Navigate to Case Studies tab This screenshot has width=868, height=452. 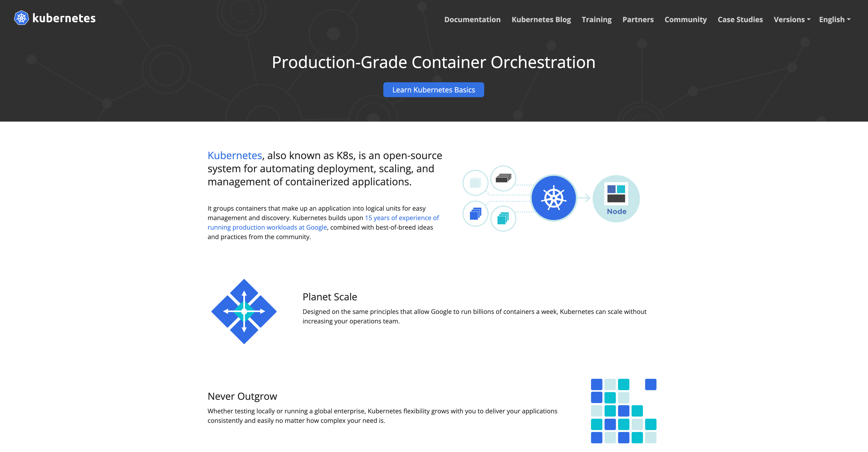740,19
